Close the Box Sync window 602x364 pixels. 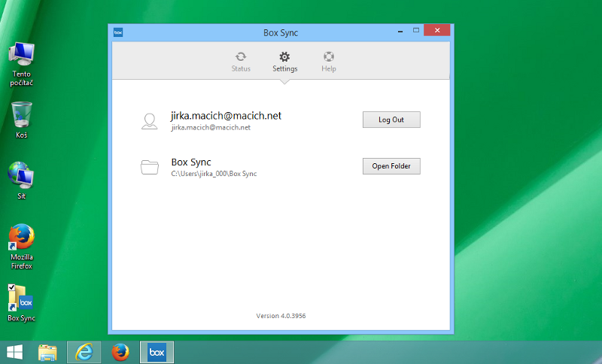[437, 30]
